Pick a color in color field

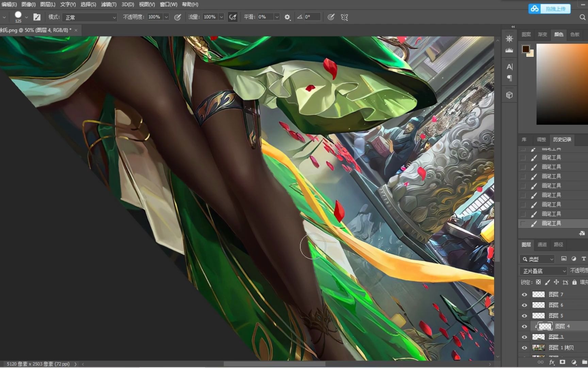pyautogui.click(x=562, y=84)
